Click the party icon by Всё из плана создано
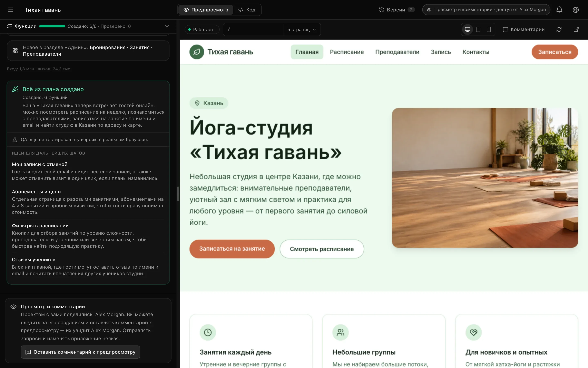This screenshot has width=588, height=368. point(15,89)
